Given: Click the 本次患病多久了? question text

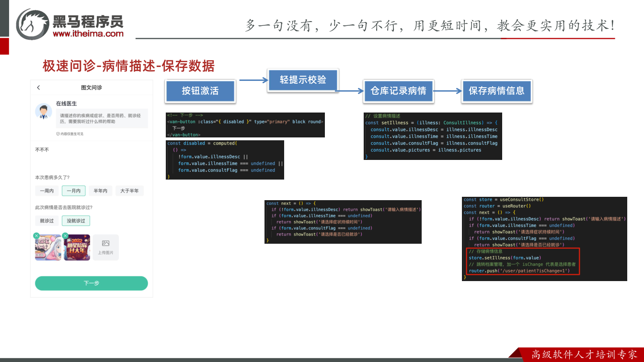Looking at the screenshot, I should click(x=52, y=178).
